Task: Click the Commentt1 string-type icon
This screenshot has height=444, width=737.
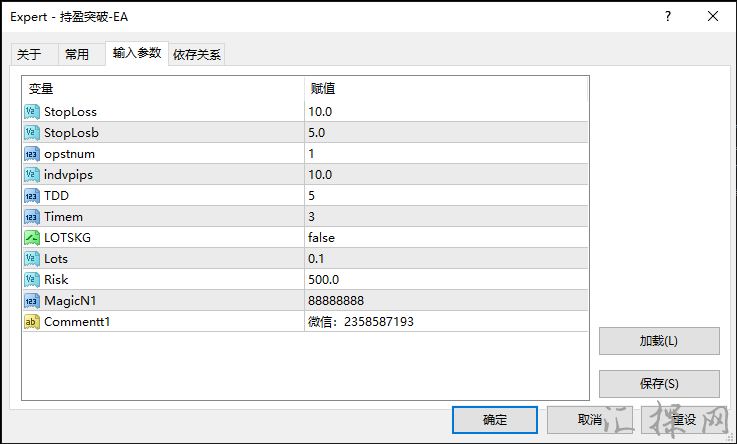Action: click(x=31, y=321)
